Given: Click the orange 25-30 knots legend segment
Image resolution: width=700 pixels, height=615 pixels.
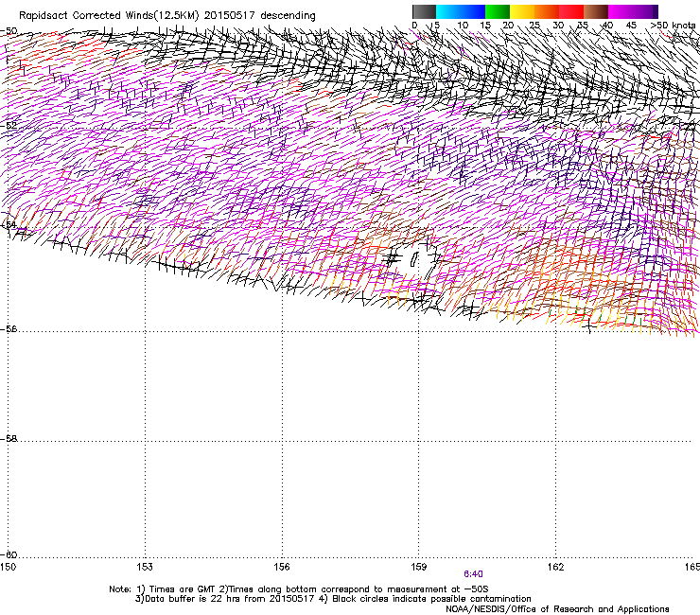Looking at the screenshot, I should [x=547, y=11].
